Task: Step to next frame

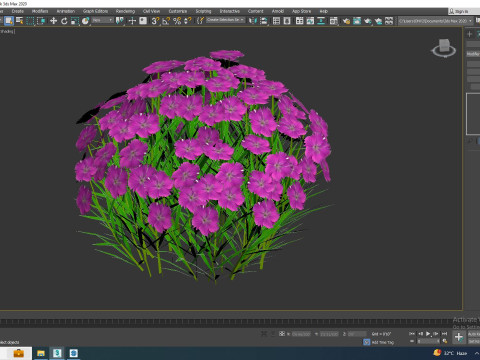Action: pos(436,333)
